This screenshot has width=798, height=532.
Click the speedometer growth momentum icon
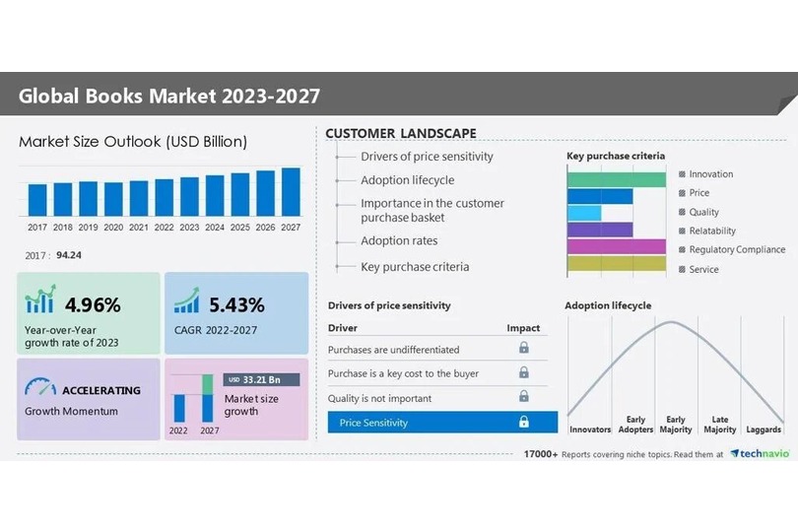pyautogui.click(x=39, y=387)
